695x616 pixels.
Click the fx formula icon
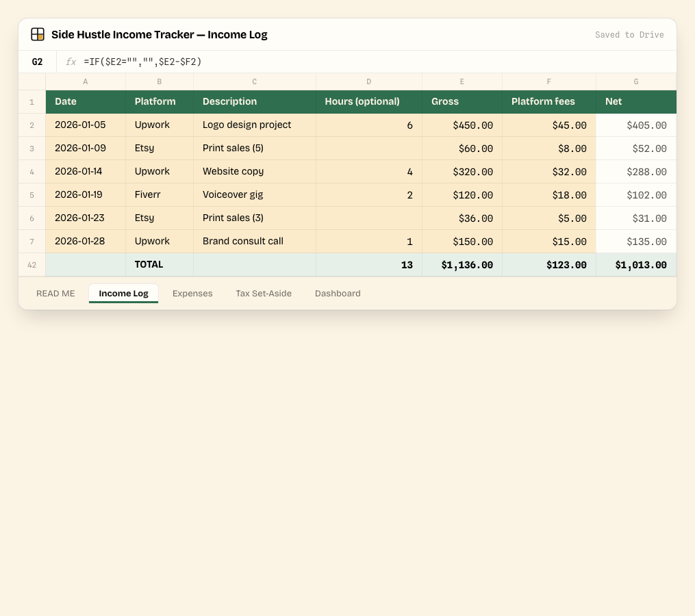(x=71, y=62)
